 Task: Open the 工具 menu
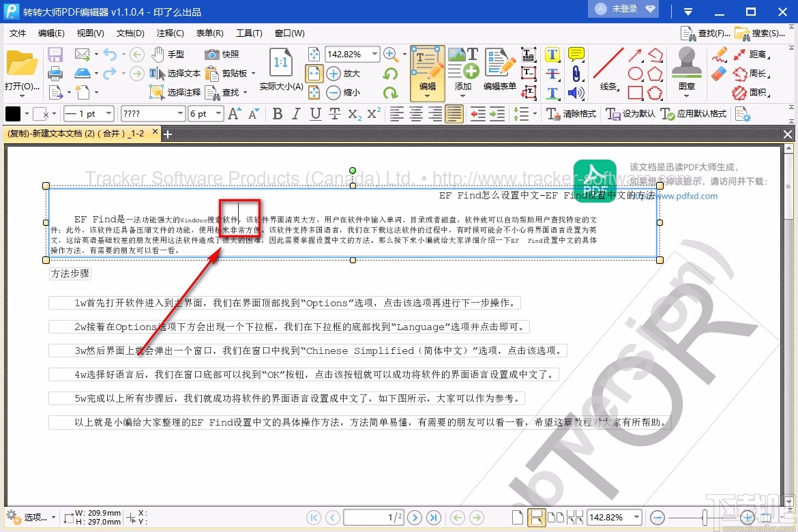(x=250, y=33)
